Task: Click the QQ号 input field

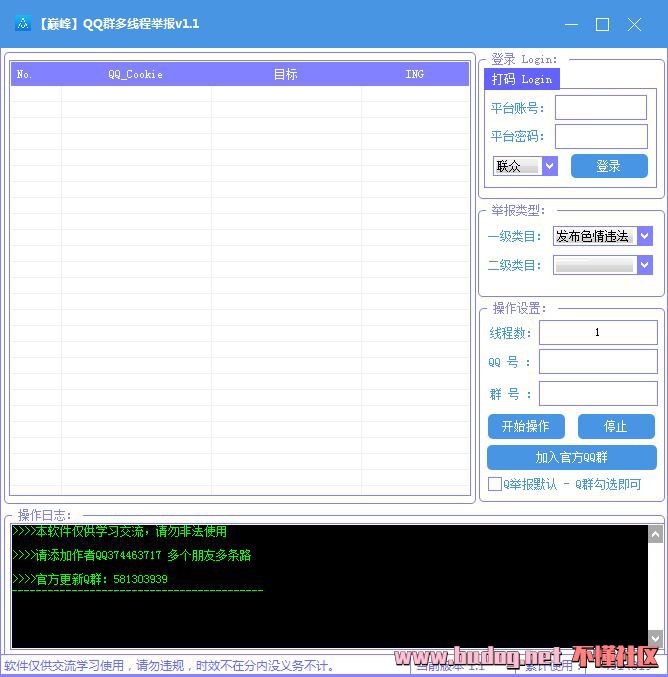Action: [598, 362]
